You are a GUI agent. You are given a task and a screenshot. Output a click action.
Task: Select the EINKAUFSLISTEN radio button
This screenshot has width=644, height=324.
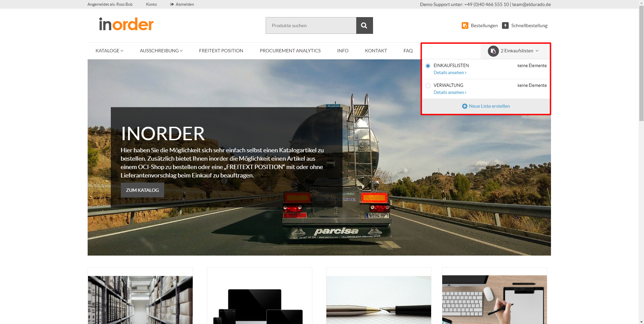point(428,66)
